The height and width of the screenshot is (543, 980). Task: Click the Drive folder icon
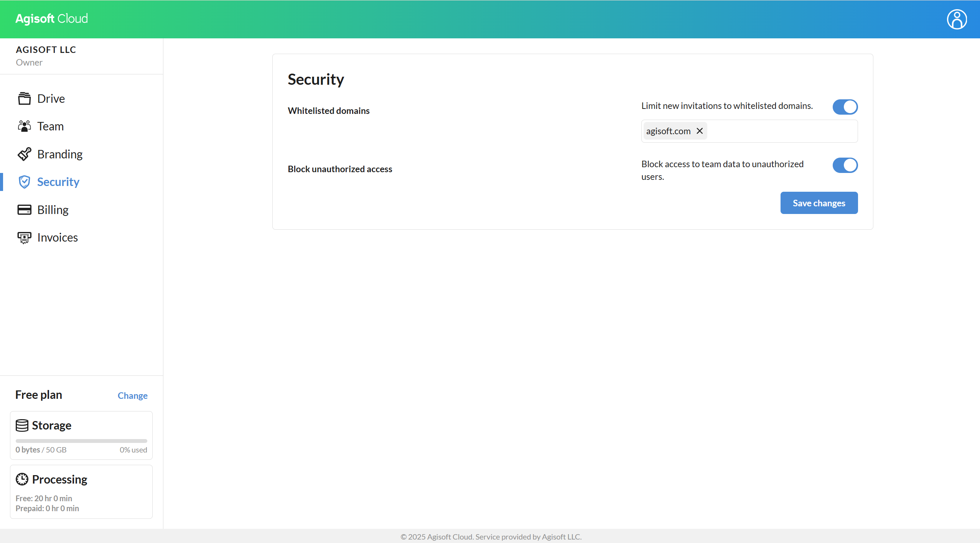24,99
